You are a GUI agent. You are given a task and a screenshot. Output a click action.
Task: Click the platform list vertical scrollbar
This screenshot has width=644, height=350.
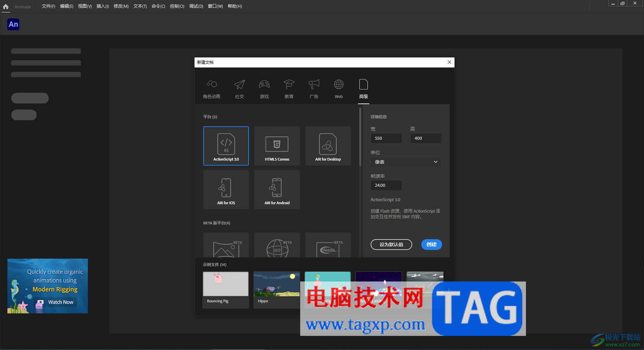[x=360, y=138]
